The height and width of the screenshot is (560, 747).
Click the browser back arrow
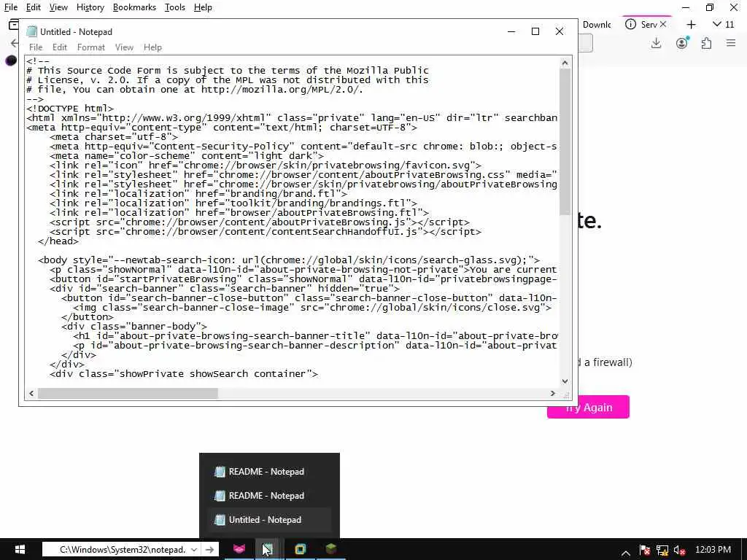pyautogui.click(x=15, y=43)
